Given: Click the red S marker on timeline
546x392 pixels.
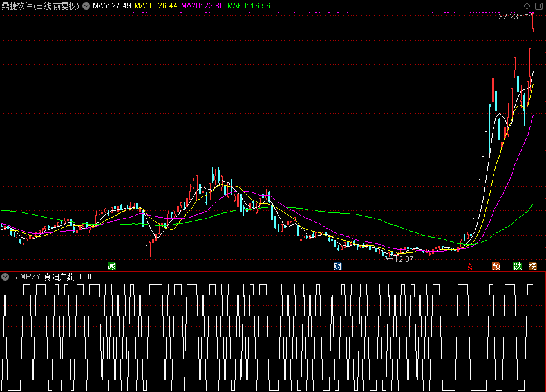Looking at the screenshot, I should [470, 267].
